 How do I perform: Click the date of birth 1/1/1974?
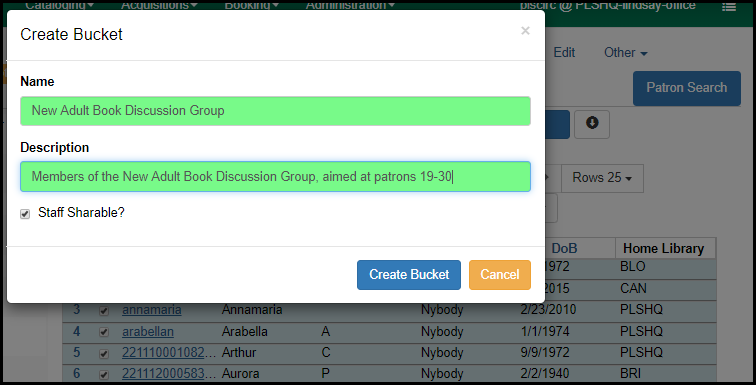click(x=545, y=332)
